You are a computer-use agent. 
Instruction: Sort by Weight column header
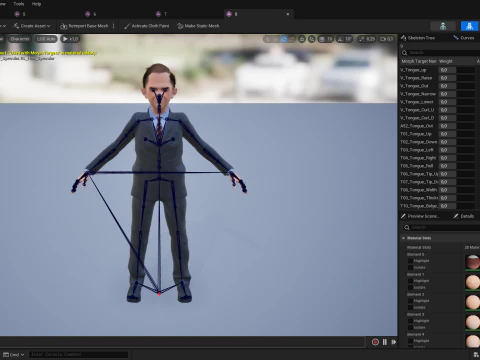(446, 61)
